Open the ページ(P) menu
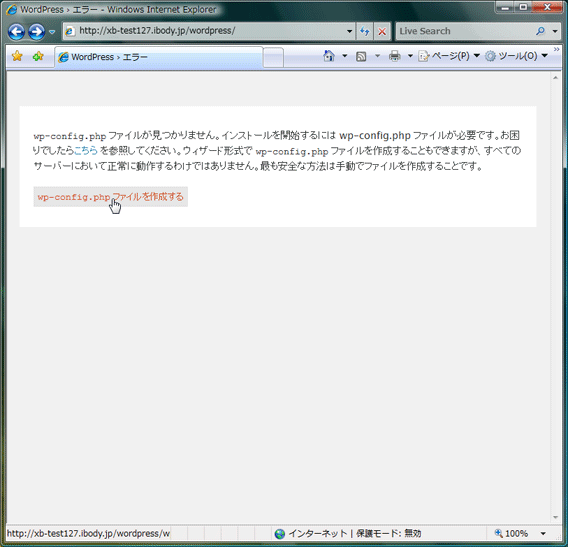Viewport: 568px width, 547px height. 449,56
